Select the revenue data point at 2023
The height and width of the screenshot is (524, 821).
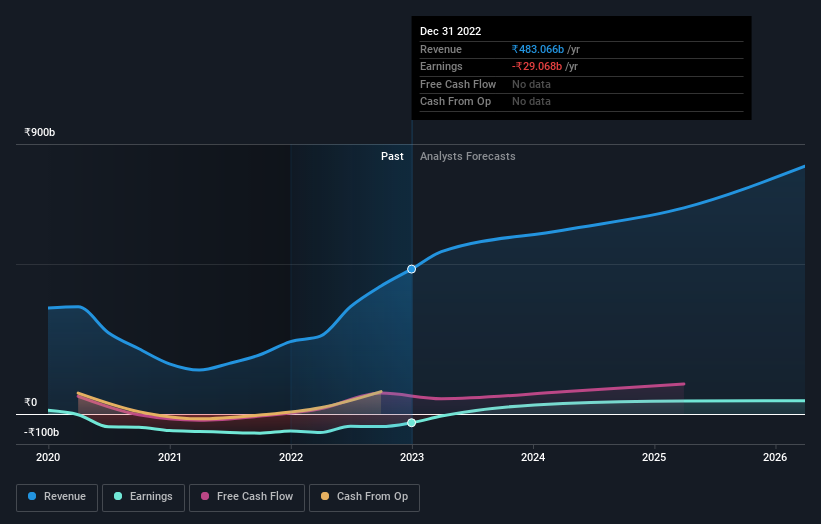(x=412, y=269)
